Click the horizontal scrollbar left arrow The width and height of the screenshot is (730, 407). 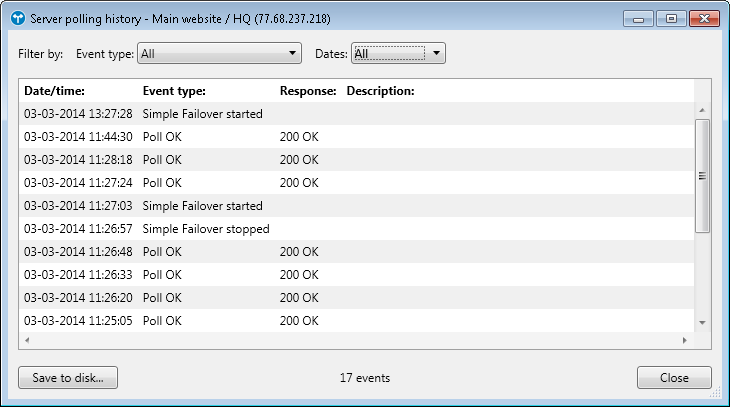point(27,340)
